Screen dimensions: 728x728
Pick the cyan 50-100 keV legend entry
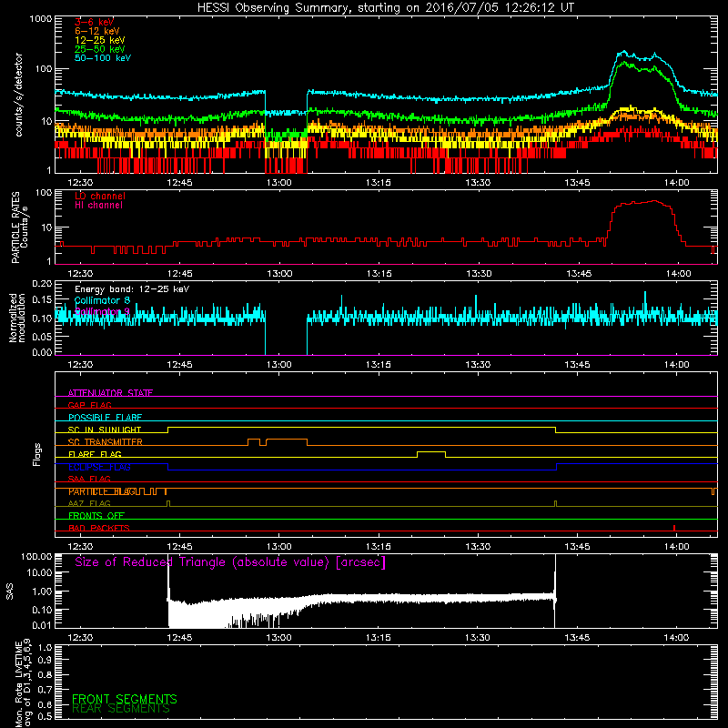[x=102, y=58]
